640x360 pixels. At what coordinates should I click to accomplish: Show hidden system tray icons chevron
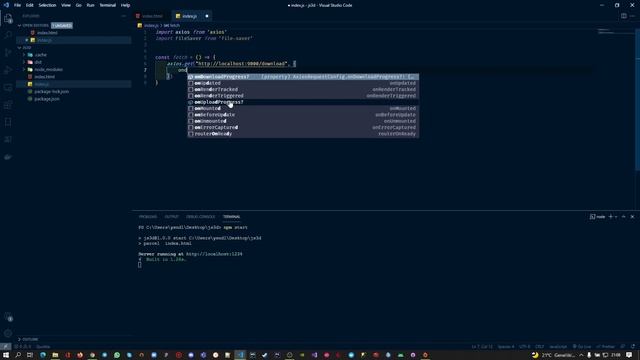point(581,355)
